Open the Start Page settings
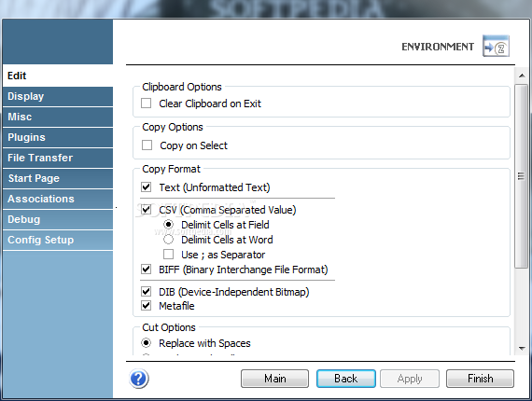Screen dimensions: 532x401 pos(58,178)
